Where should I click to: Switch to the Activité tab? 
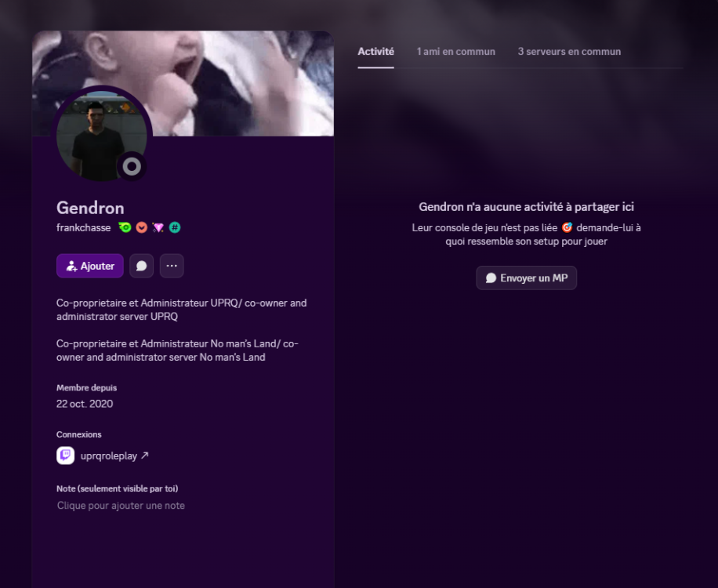tap(375, 52)
